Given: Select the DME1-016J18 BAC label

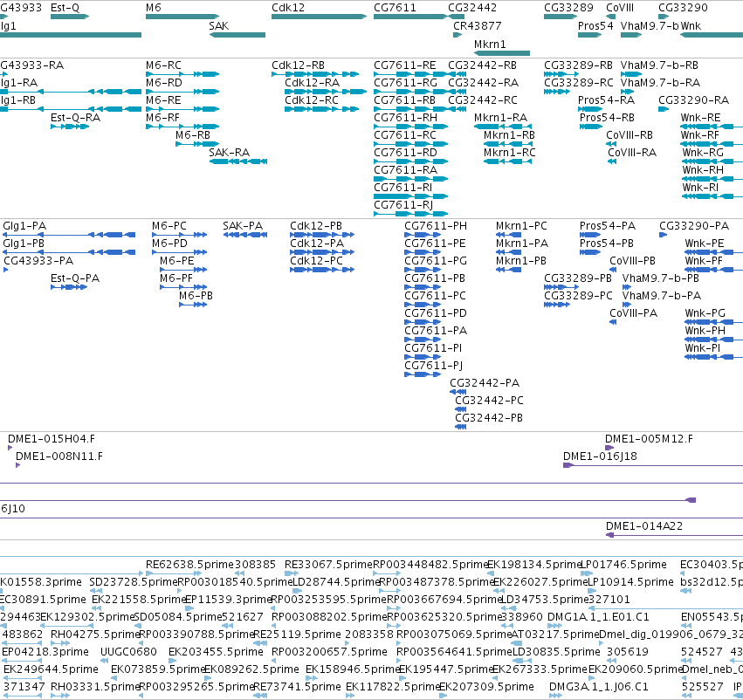Looking at the screenshot, I should pyautogui.click(x=600, y=456).
